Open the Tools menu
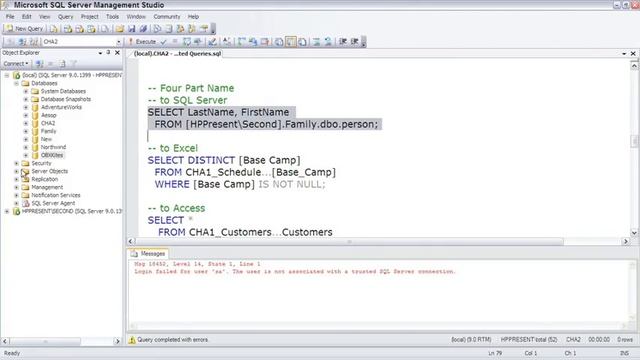 click(112, 17)
